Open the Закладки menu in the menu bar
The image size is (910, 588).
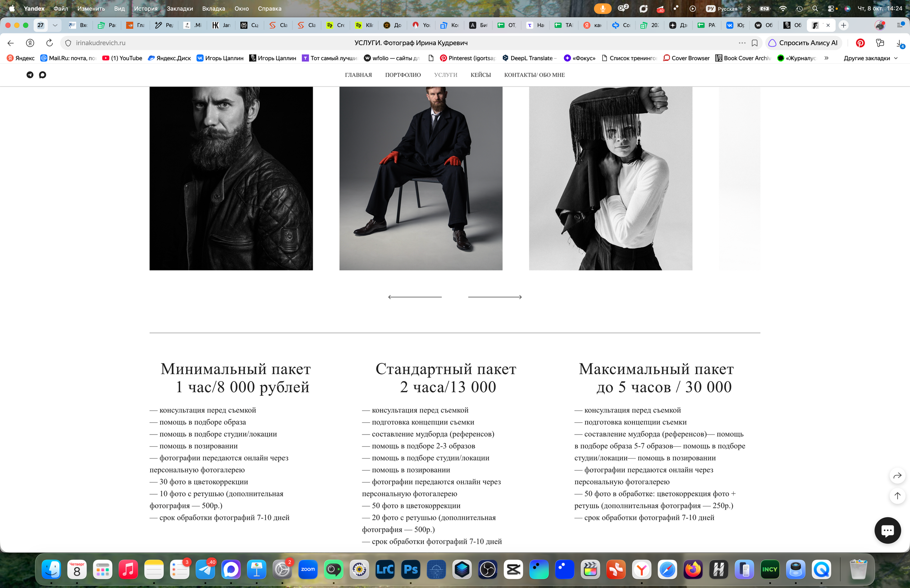(180, 9)
